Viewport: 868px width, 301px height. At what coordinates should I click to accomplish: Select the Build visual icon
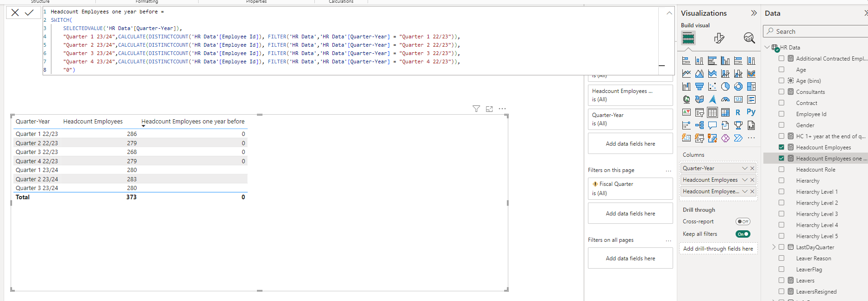click(688, 38)
